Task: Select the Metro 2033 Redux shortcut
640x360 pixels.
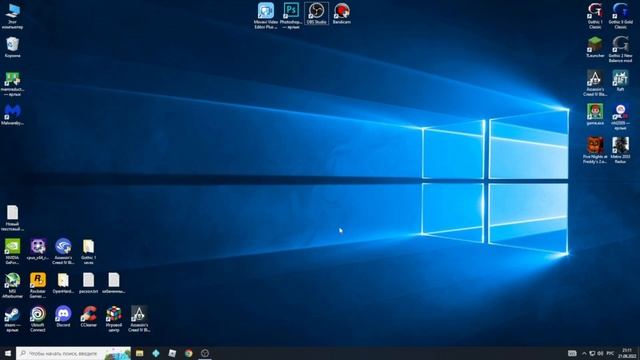Action: [620, 150]
